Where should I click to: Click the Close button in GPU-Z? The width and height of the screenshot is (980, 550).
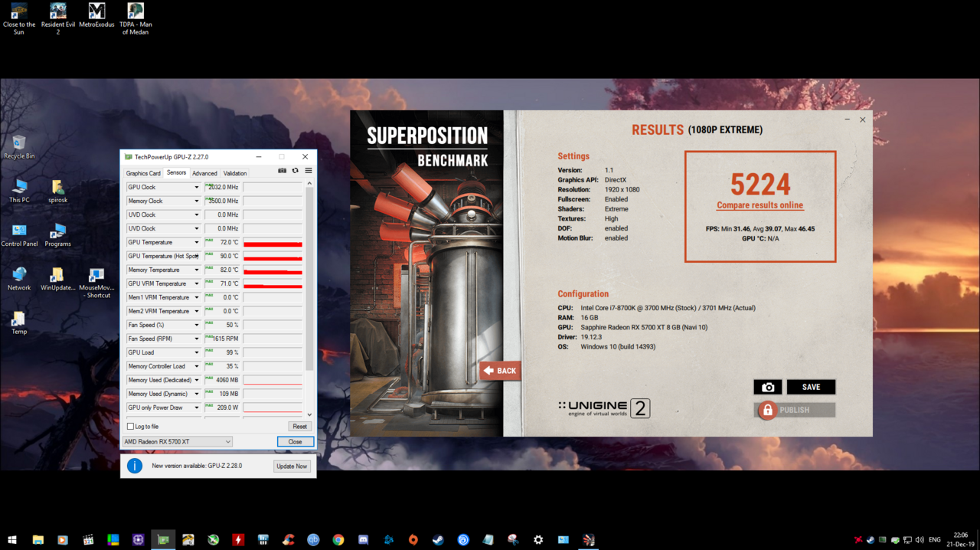pyautogui.click(x=295, y=442)
